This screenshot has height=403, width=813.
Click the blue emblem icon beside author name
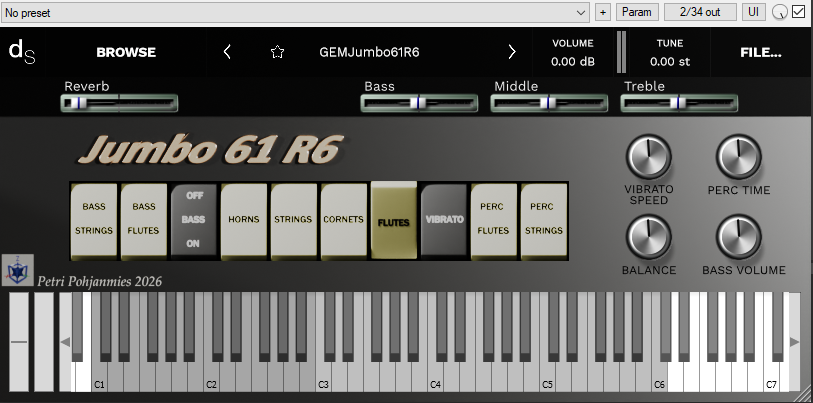16,270
